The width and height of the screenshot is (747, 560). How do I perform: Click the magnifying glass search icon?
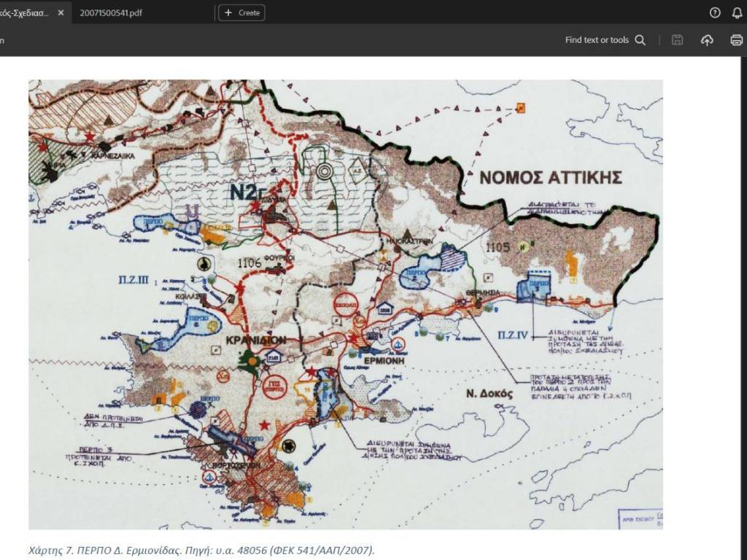coord(640,40)
